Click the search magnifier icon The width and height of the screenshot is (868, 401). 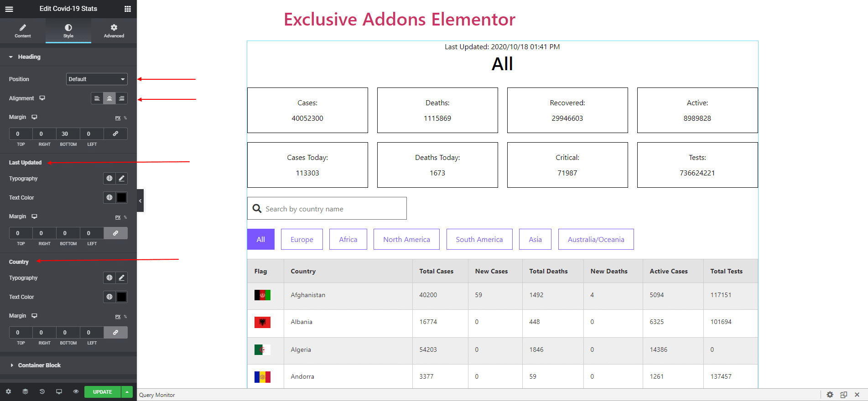click(x=257, y=208)
